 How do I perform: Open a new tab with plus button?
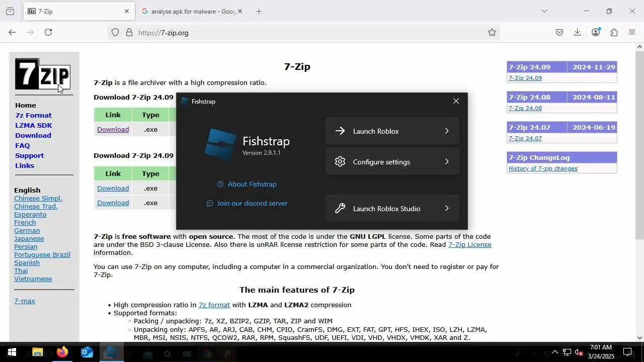click(259, 11)
